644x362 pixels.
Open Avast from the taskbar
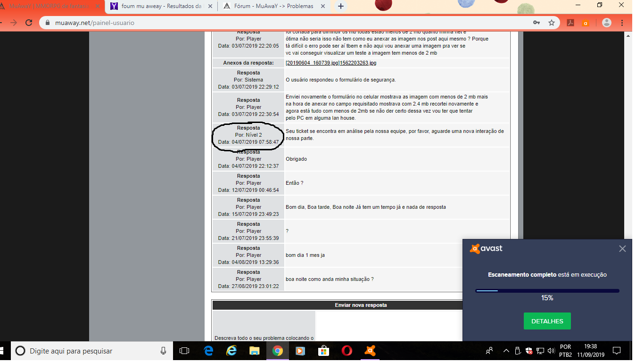[370, 351]
